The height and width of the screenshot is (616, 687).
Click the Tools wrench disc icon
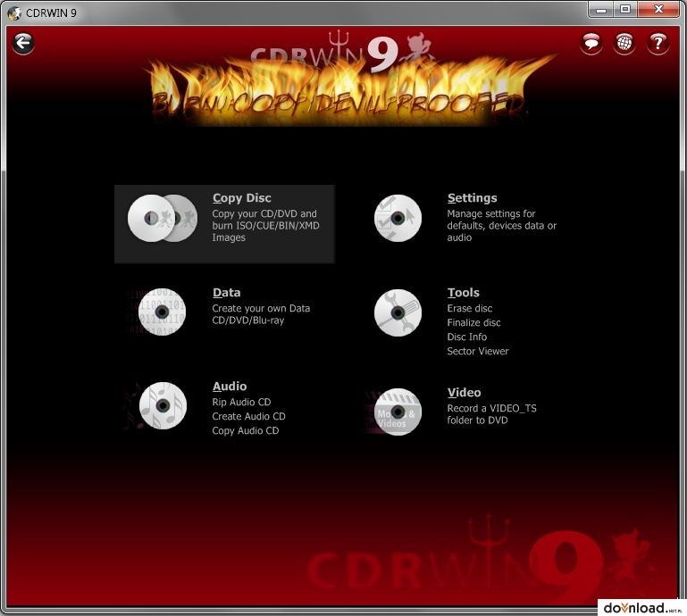click(398, 312)
